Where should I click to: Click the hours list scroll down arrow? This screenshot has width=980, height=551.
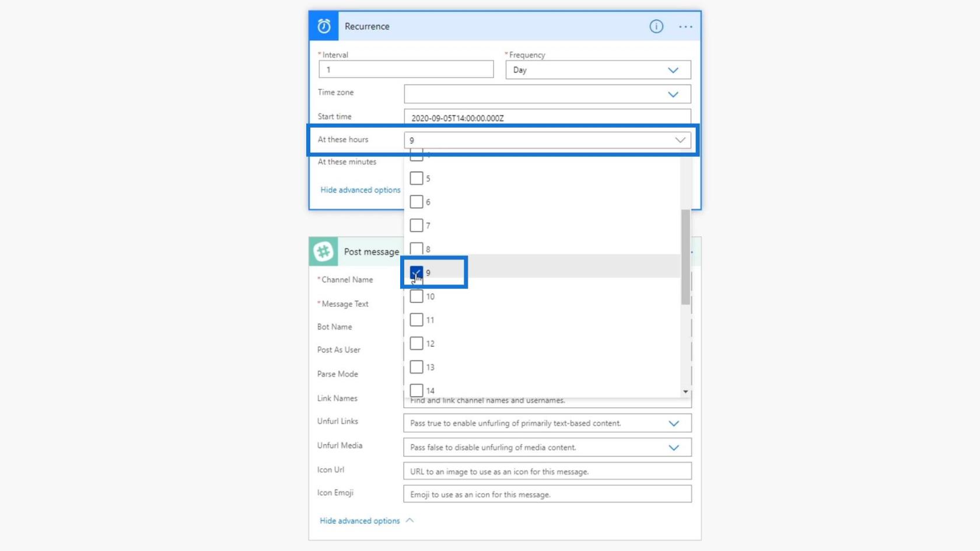point(685,392)
